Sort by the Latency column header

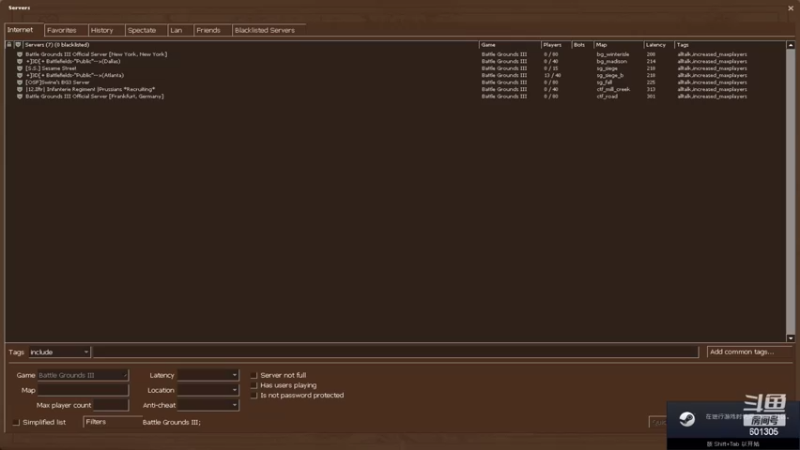click(x=659, y=45)
